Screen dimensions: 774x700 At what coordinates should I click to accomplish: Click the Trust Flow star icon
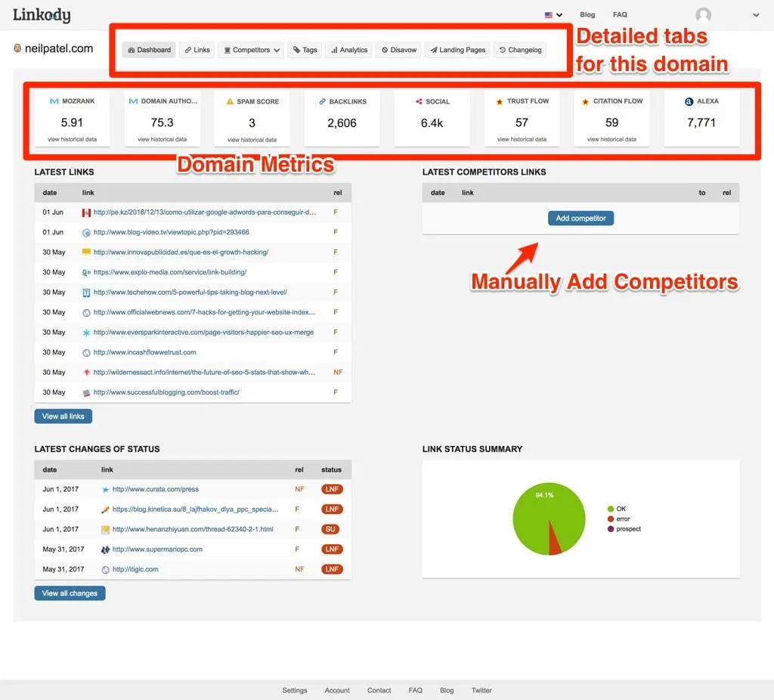500,101
